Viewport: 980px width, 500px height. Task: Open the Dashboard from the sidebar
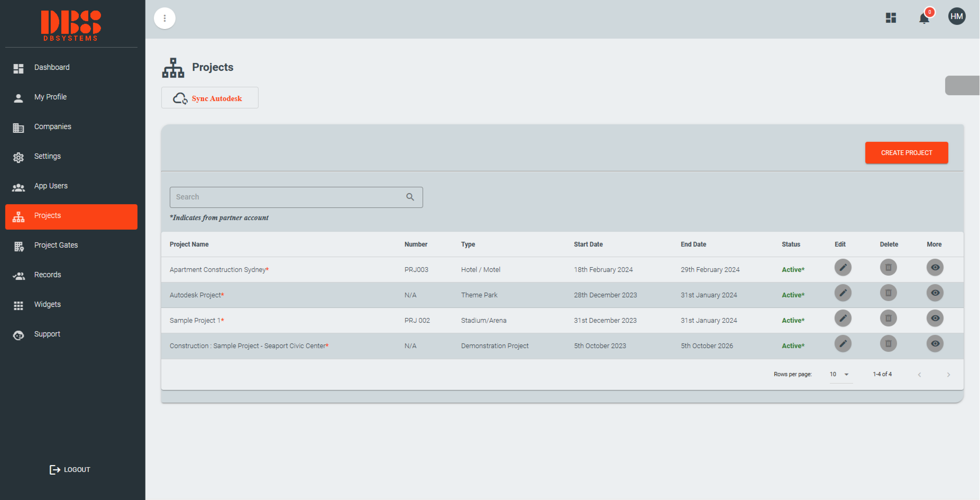point(52,67)
